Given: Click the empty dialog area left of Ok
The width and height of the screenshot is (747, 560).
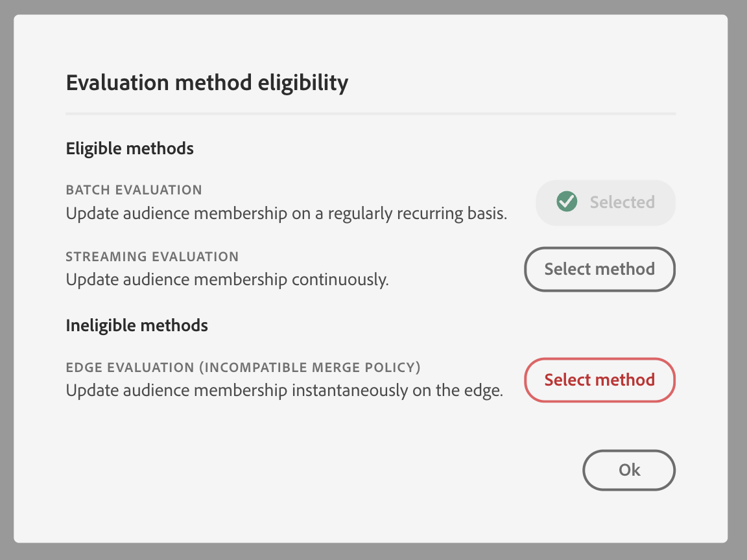Looking at the screenshot, I should pyautogui.click(x=324, y=470).
